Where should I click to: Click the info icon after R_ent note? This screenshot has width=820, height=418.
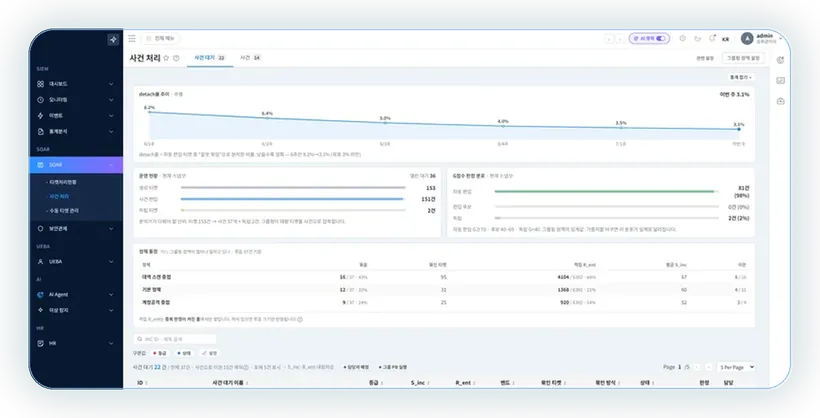pos(300,319)
